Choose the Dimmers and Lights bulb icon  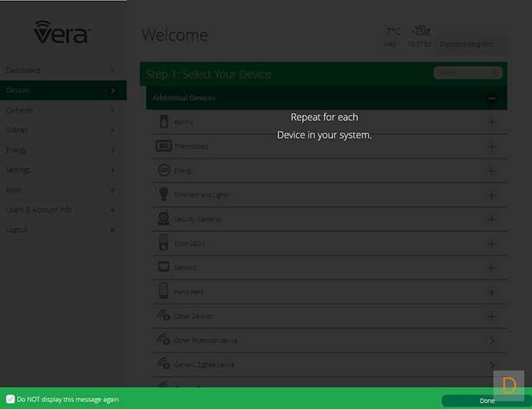(x=163, y=195)
